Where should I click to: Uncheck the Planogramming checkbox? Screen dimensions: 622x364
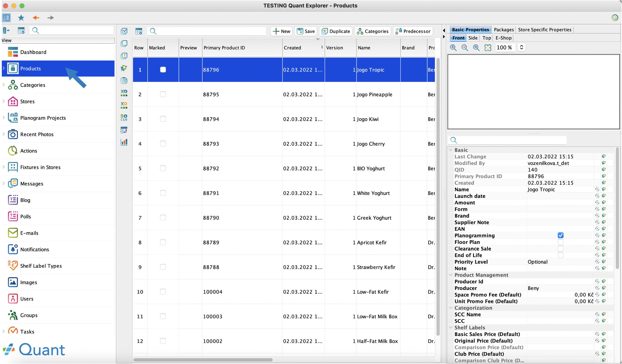[x=560, y=236]
